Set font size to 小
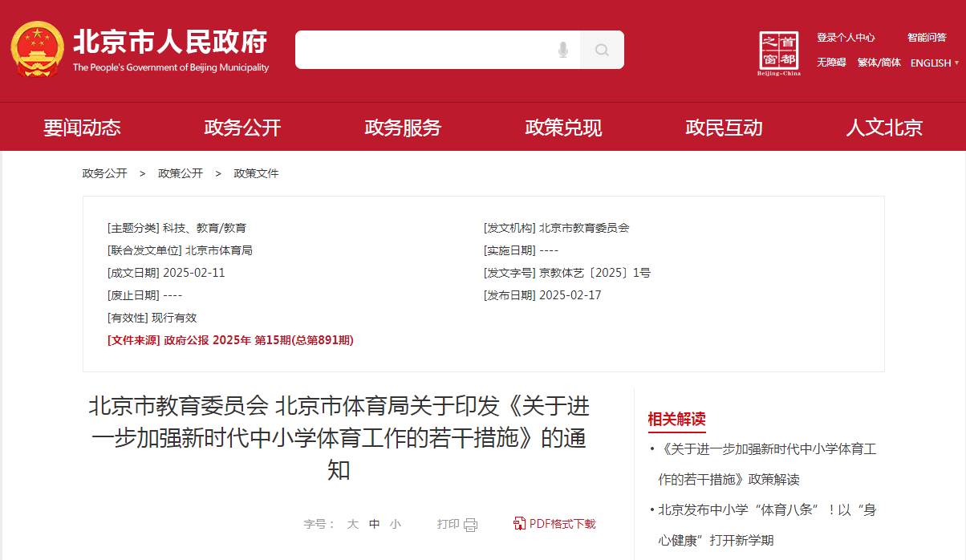The height and width of the screenshot is (560, 966). tap(396, 525)
